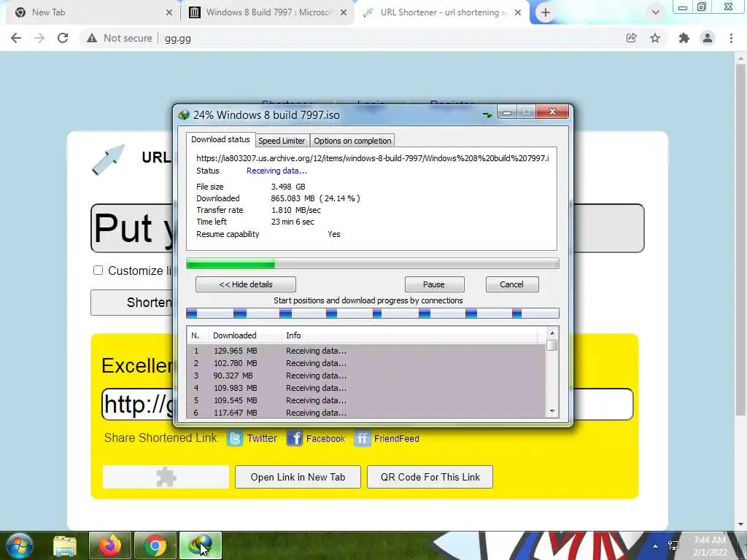747x560 pixels.
Task: Share shortened link on FriendFeed
Action: pos(396,438)
